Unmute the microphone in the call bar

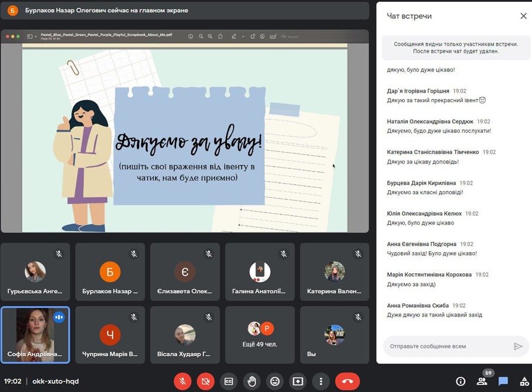[183, 381]
